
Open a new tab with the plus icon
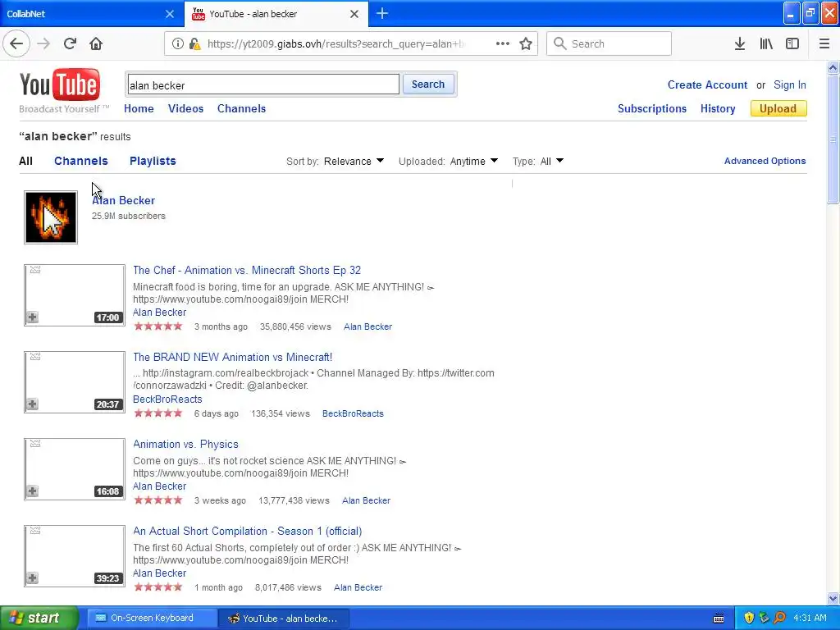point(382,13)
